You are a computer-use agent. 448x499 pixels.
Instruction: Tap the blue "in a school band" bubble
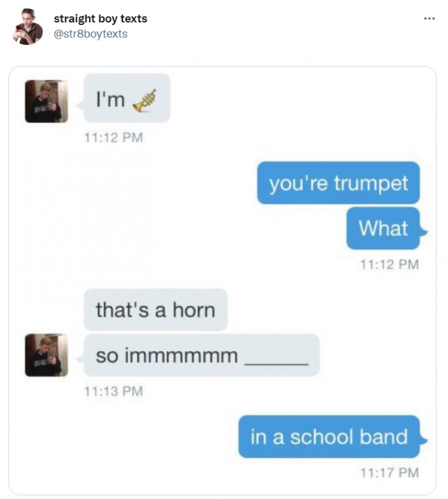tap(330, 437)
